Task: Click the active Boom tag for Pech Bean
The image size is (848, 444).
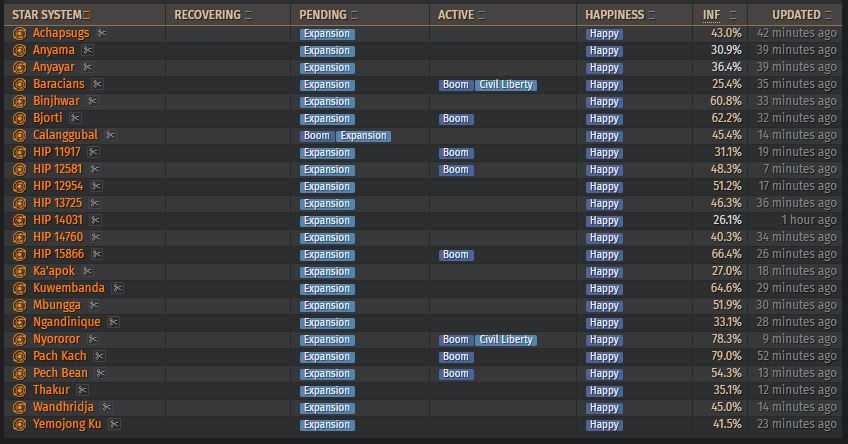Action: coord(456,374)
